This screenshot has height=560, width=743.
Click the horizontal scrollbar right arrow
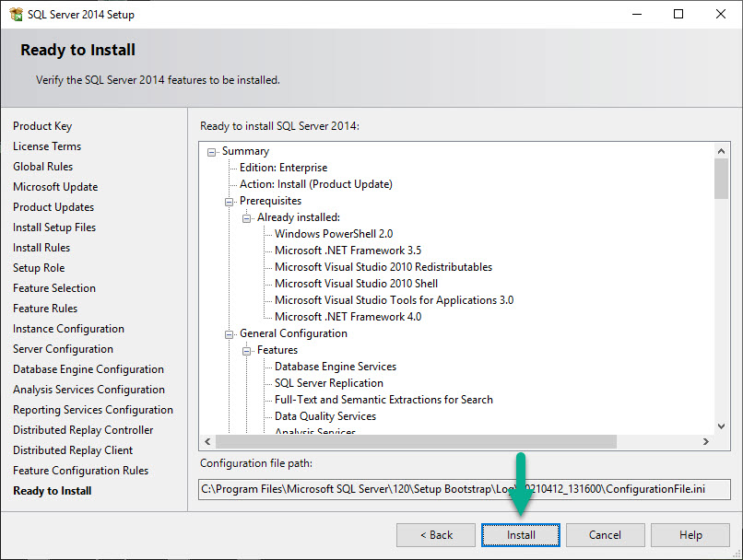pos(706,442)
